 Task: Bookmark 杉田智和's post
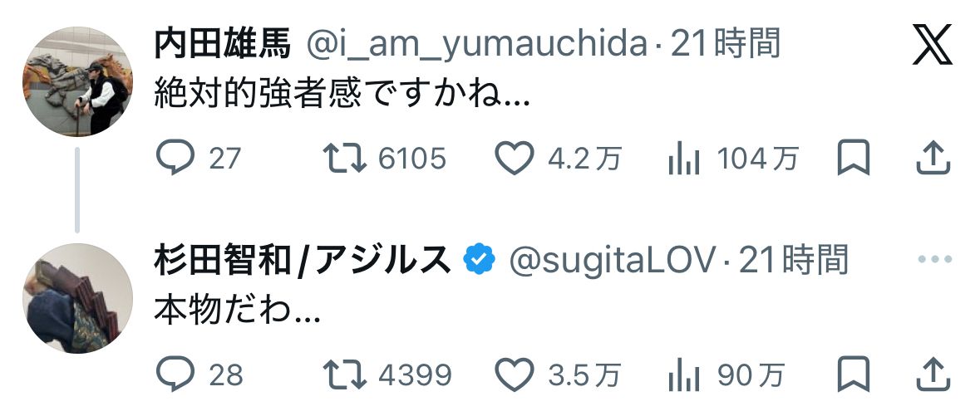[x=853, y=375]
